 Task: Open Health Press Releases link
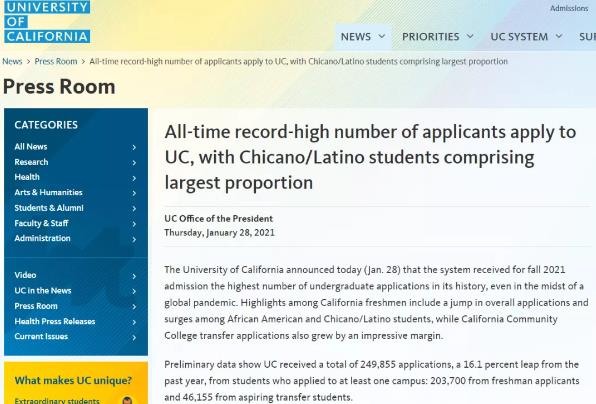[55, 321]
